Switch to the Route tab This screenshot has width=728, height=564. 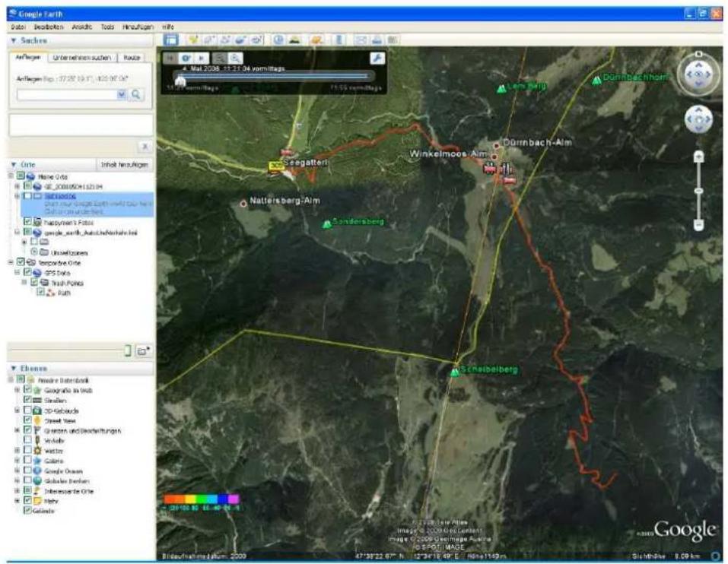(132, 58)
